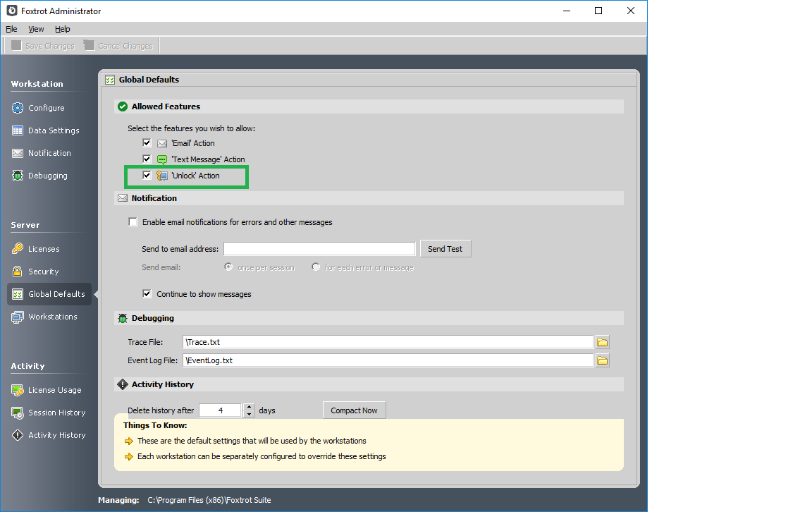Open Configure via its gear icon
812x512 pixels.
(18, 108)
